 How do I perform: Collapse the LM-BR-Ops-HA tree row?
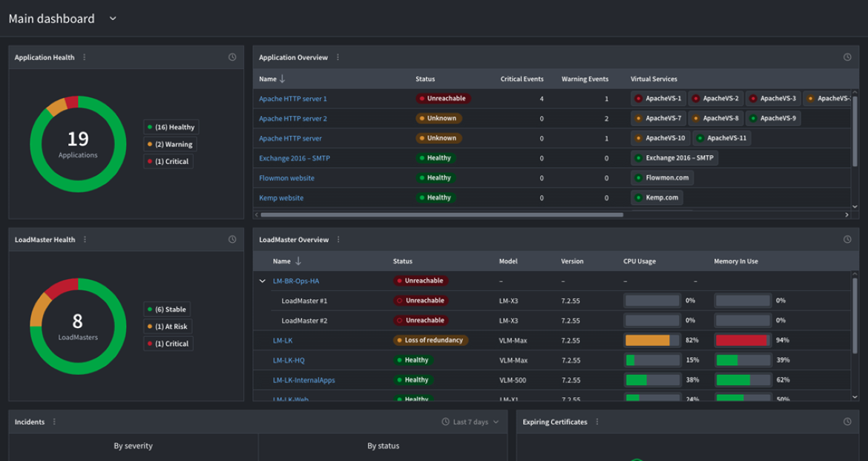pos(263,281)
